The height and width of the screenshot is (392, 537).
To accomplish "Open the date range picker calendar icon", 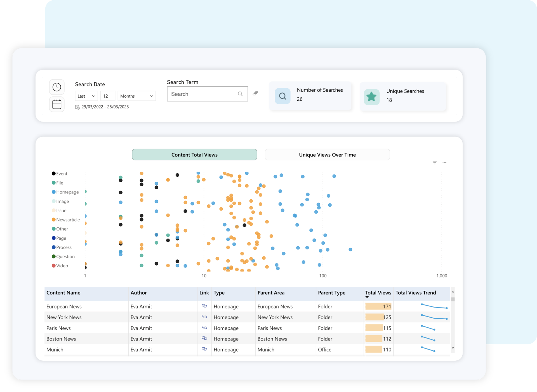I will tap(56, 104).
